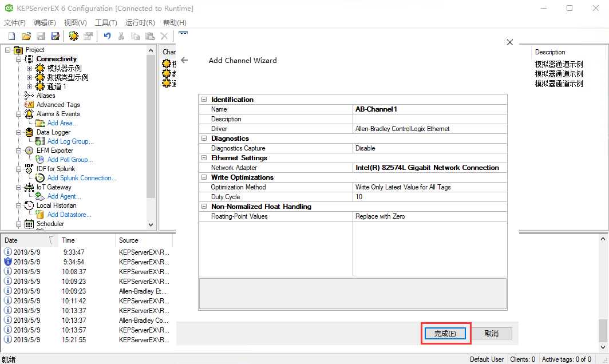Click the Connectivity node icon
Screen dimensions: 609x364
[29, 59]
